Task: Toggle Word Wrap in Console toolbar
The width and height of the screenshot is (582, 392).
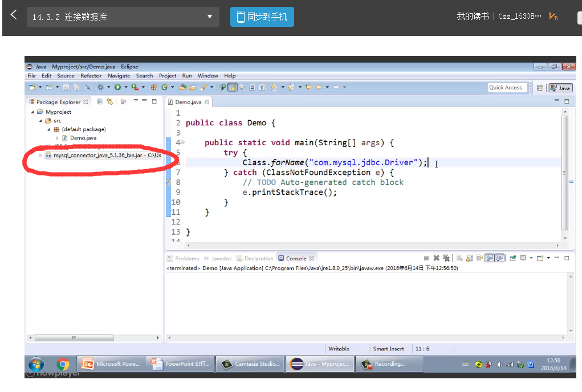Action: 479,258
